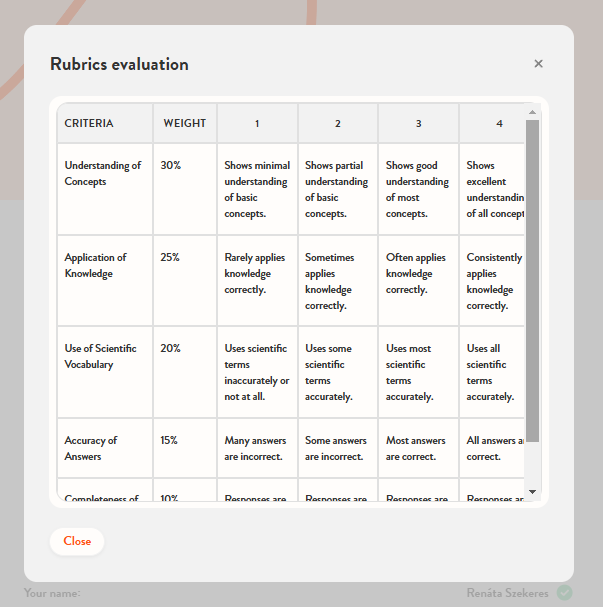The image size is (603, 607).
Task: Click the vertical scrollbar thumb of rubric table
Action: (532, 280)
